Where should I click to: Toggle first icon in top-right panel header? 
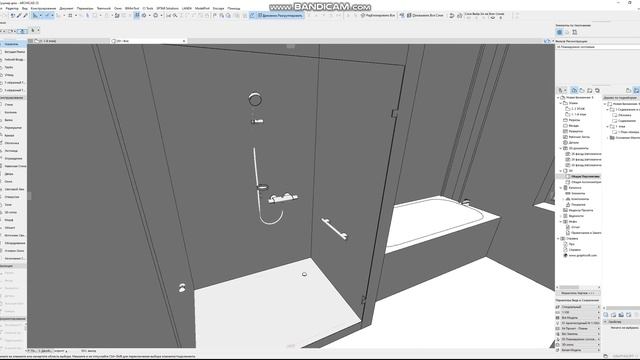pos(560,32)
